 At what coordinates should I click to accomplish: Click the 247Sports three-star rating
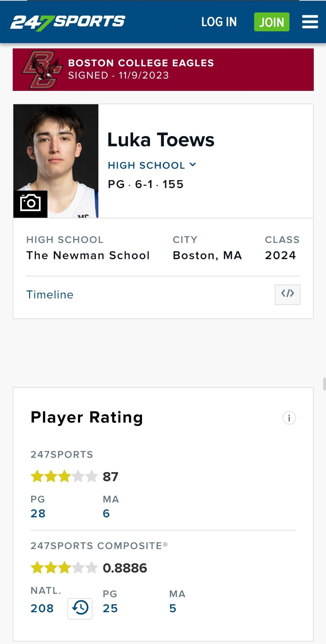[x=64, y=477]
